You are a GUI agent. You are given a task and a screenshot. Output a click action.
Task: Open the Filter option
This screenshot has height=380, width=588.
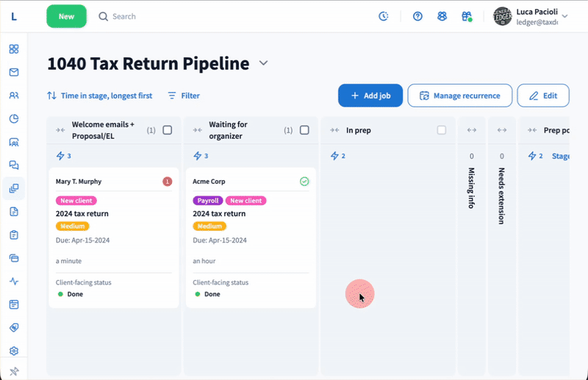(184, 96)
